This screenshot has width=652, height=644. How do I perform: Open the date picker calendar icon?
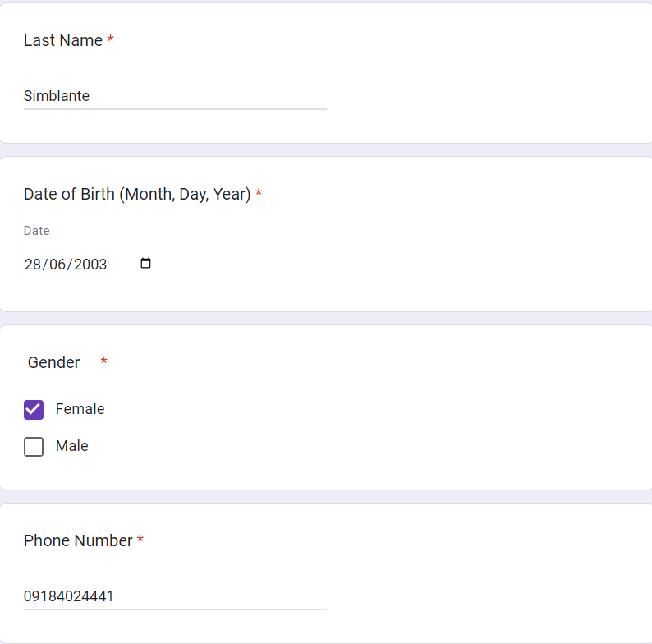146,264
